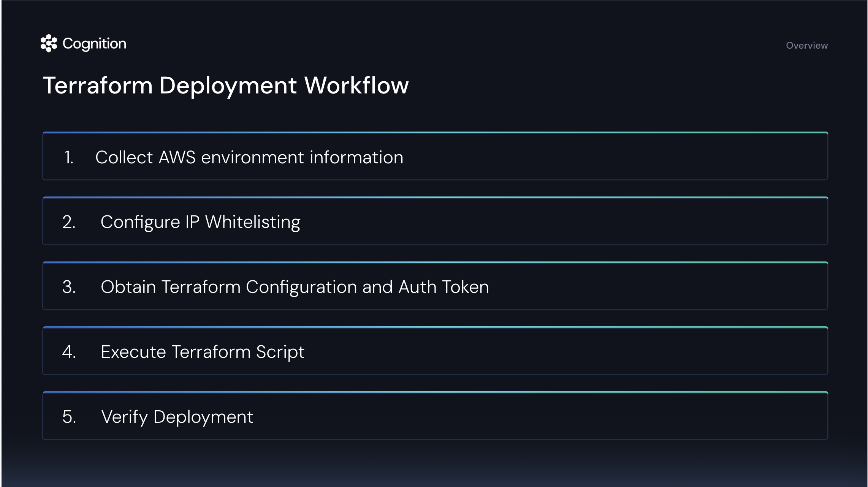868x487 pixels.
Task: Click the number 2. list marker
Action: pos(69,222)
